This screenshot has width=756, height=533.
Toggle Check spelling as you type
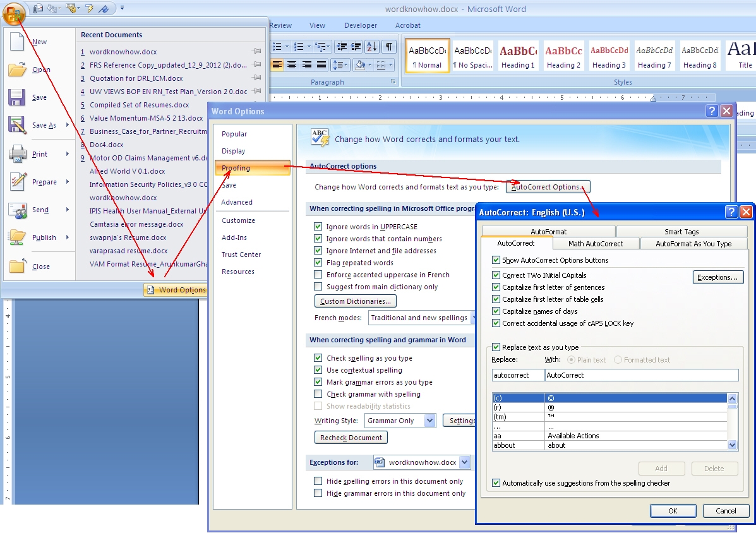coord(318,358)
